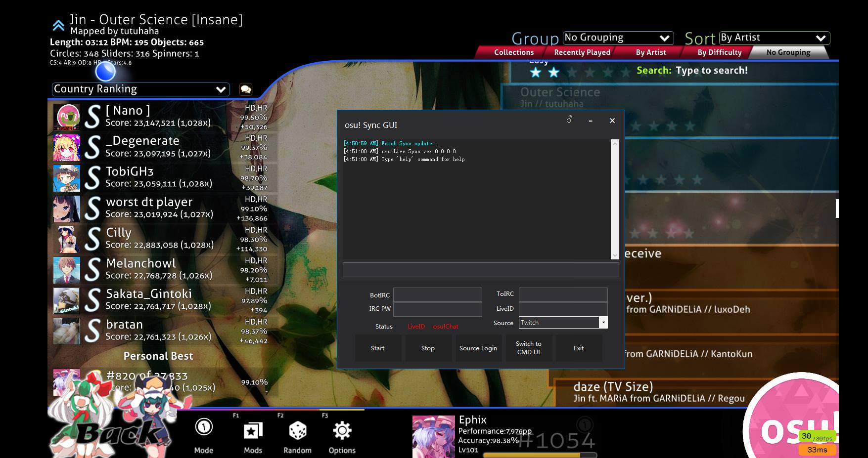Open [ Nano ] player avatar
868x458 pixels.
tap(67, 117)
